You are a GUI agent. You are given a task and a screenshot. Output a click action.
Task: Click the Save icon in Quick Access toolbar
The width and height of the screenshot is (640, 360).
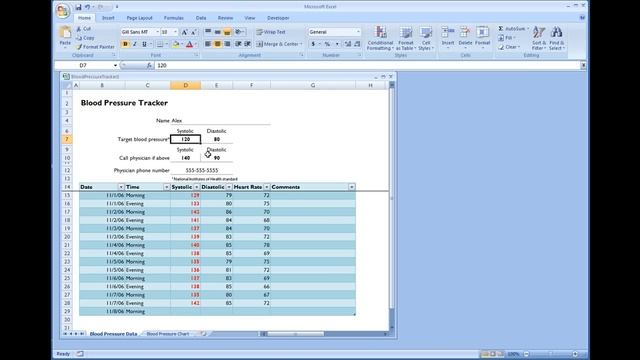coord(78,7)
